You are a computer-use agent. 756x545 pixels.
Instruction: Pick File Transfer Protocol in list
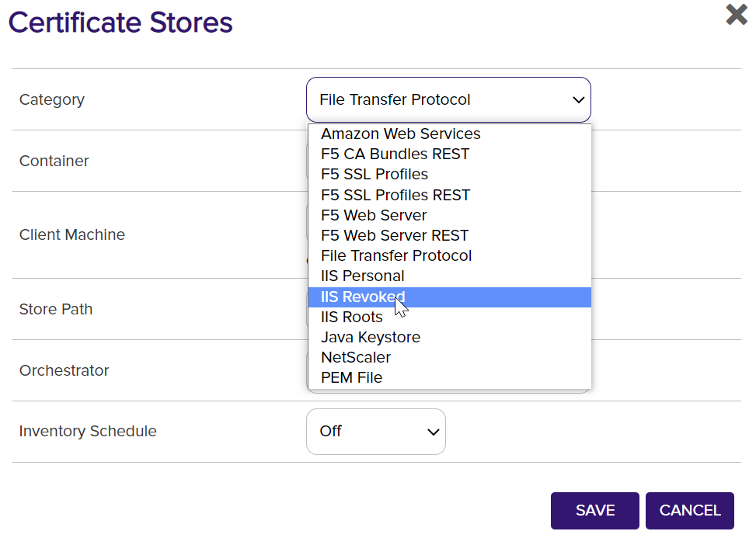pos(395,255)
